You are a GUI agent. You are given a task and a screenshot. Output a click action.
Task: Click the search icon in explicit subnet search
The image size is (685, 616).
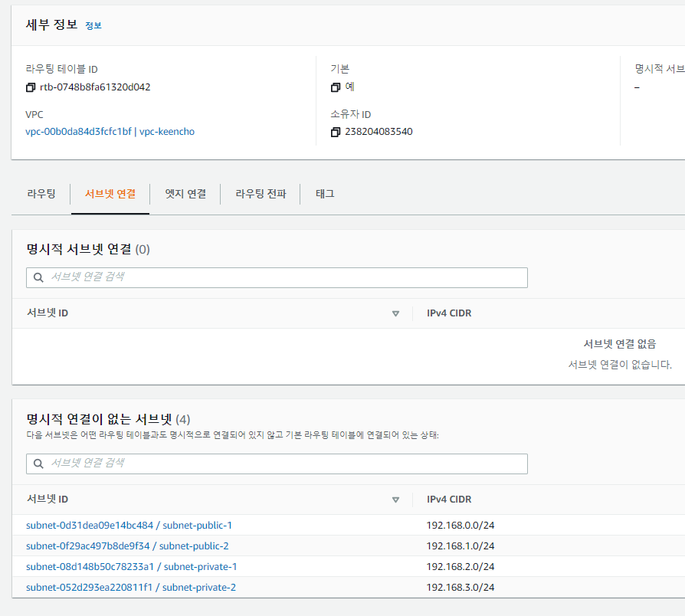pyautogui.click(x=38, y=277)
